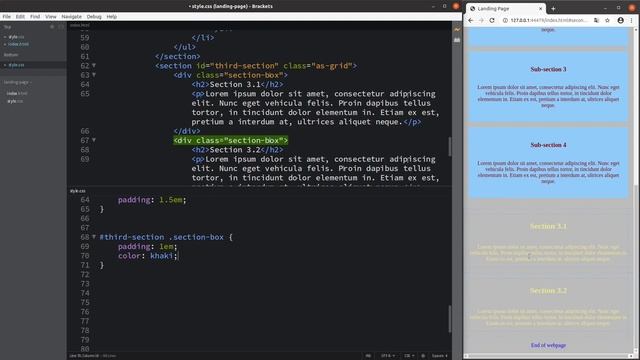640x360 pixels.
Task: Click 'Section 3.2' h2 text in HTML editor
Action: tap(235, 150)
